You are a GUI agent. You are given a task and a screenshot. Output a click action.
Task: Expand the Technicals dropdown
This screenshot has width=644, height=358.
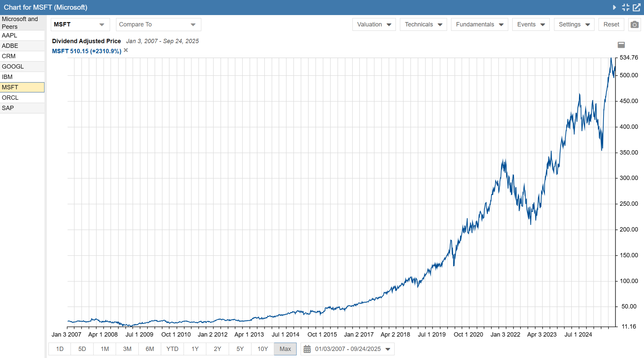(x=423, y=25)
